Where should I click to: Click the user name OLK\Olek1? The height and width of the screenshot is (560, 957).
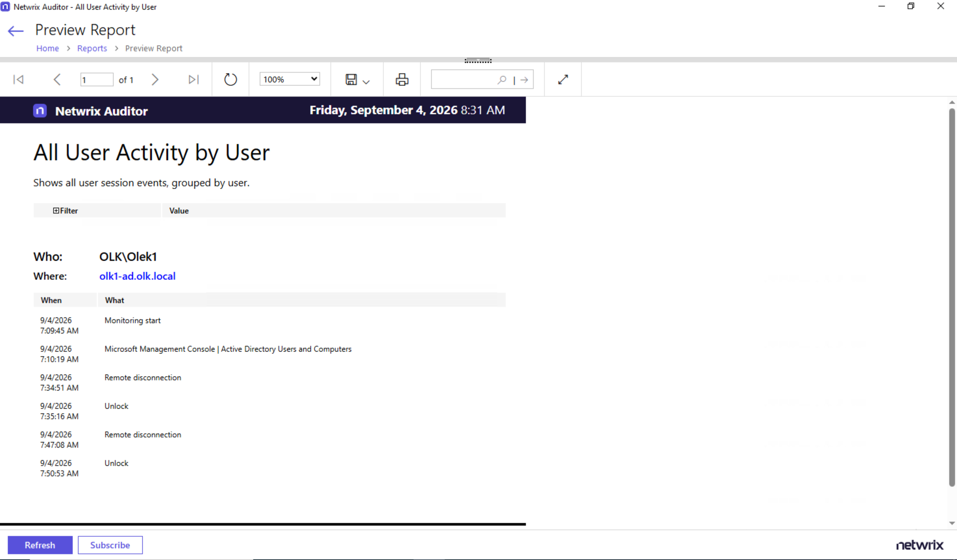pyautogui.click(x=128, y=256)
